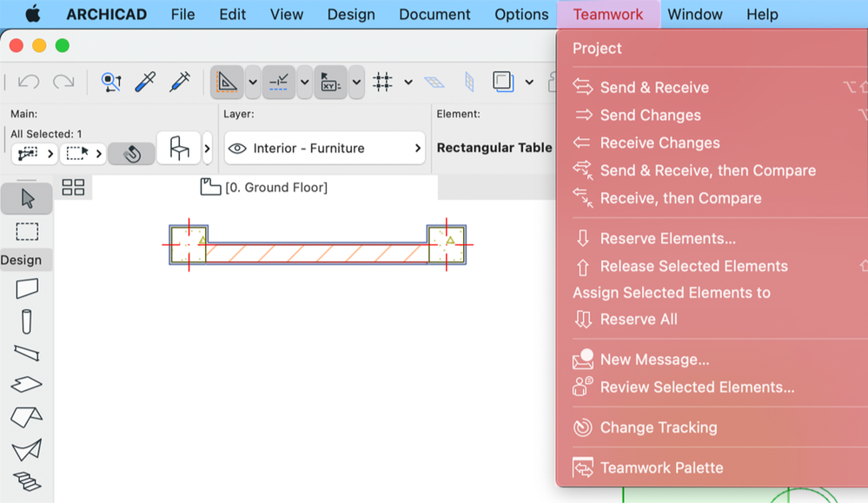Toggle the snap guides and points icon
Image resolution: width=868 pixels, height=503 pixels.
click(278, 82)
